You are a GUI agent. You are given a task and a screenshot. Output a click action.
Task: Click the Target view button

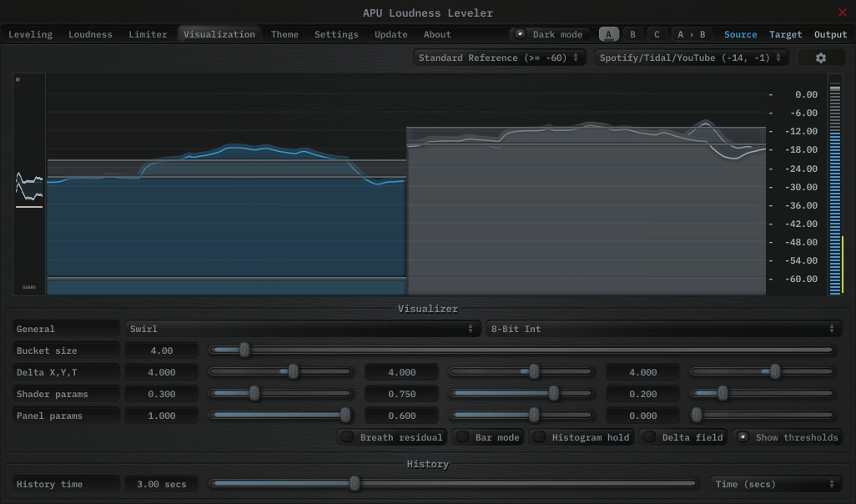point(785,34)
